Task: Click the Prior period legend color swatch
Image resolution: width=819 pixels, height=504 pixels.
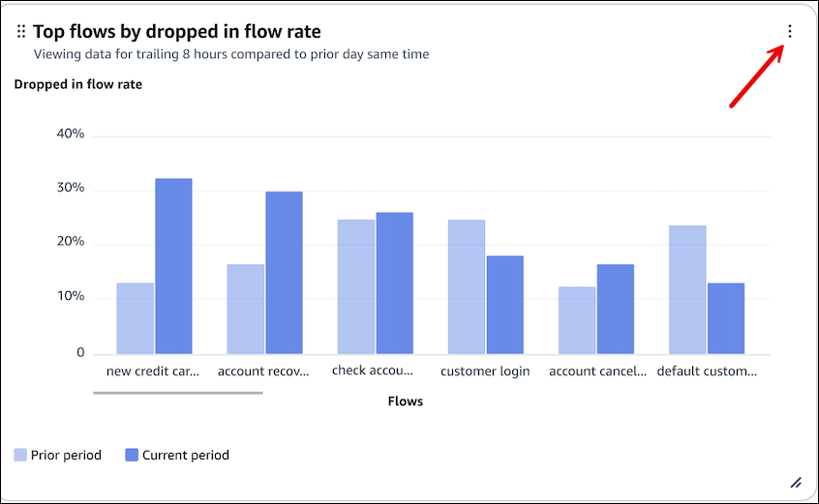Action: point(20,455)
